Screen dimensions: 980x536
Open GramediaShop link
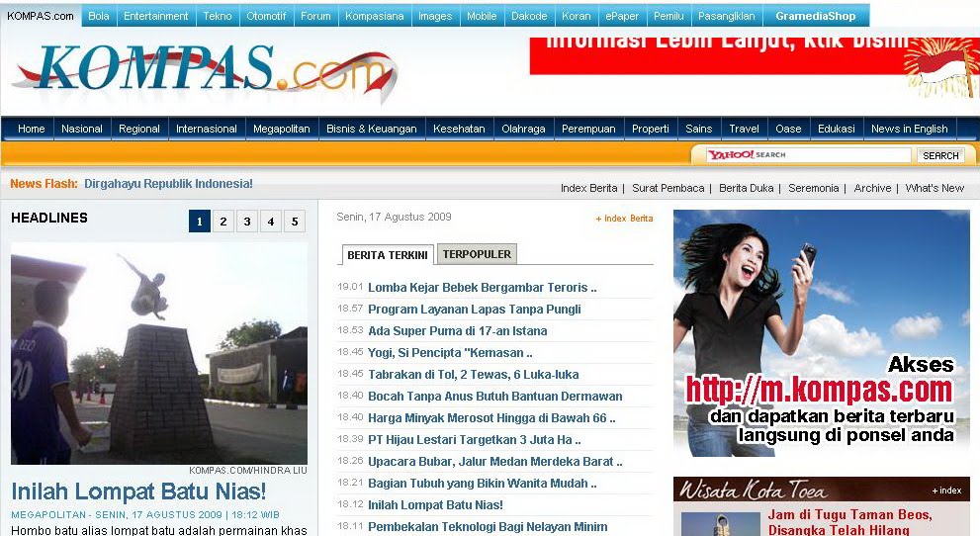click(816, 16)
